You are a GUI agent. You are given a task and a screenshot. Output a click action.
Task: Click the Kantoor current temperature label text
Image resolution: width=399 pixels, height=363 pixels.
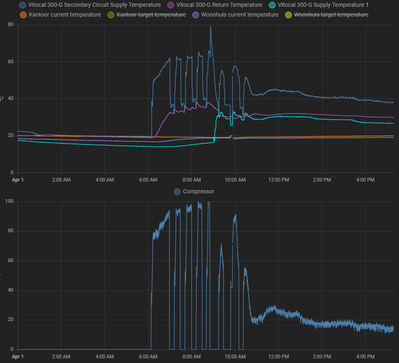coord(65,15)
